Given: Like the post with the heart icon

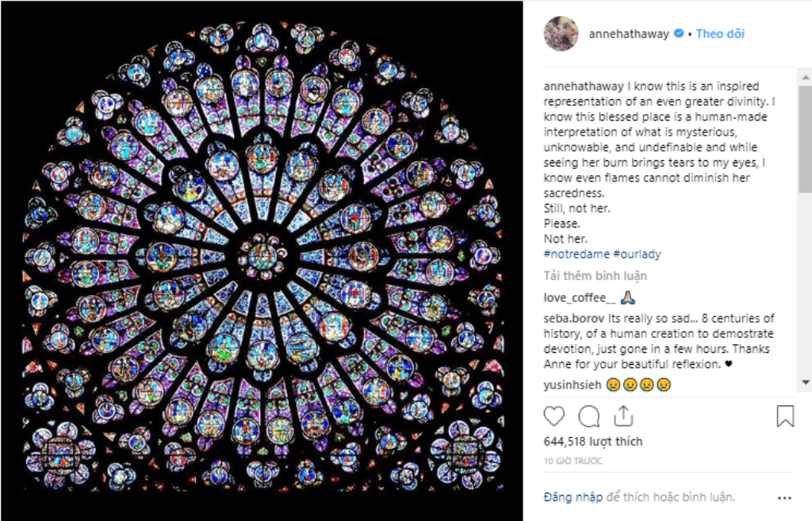Looking at the screenshot, I should (553, 416).
